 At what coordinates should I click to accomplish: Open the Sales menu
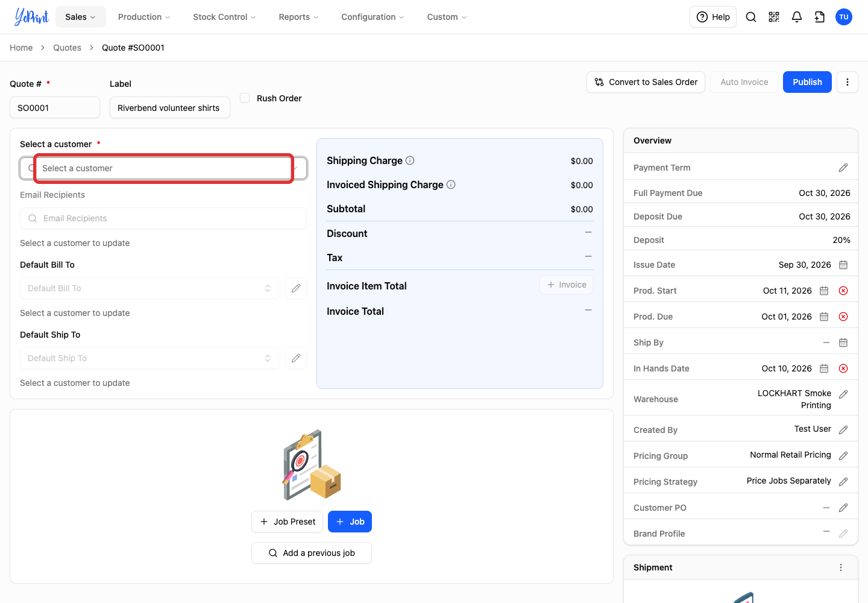[80, 17]
